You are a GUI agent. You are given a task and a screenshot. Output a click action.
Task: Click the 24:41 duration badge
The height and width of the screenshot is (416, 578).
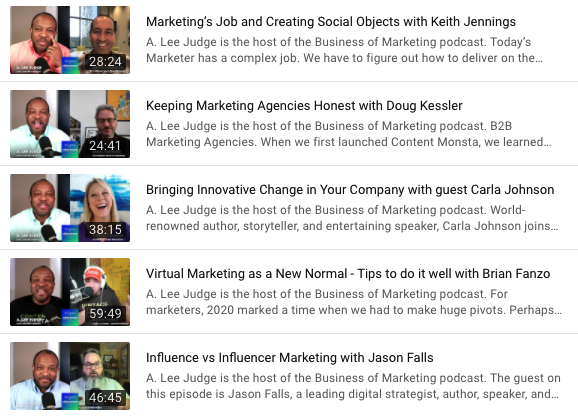(105, 146)
